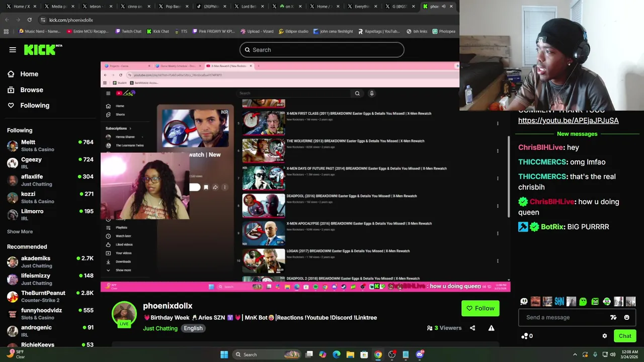Show hidden system tray icons chevron
Viewport: 644px width, 362px height.
(x=575, y=354)
